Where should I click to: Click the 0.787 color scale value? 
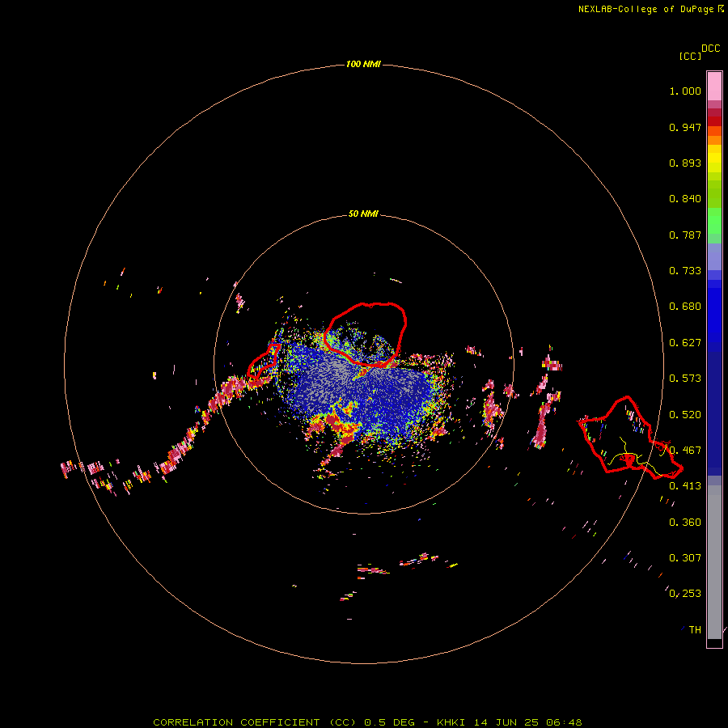point(685,235)
